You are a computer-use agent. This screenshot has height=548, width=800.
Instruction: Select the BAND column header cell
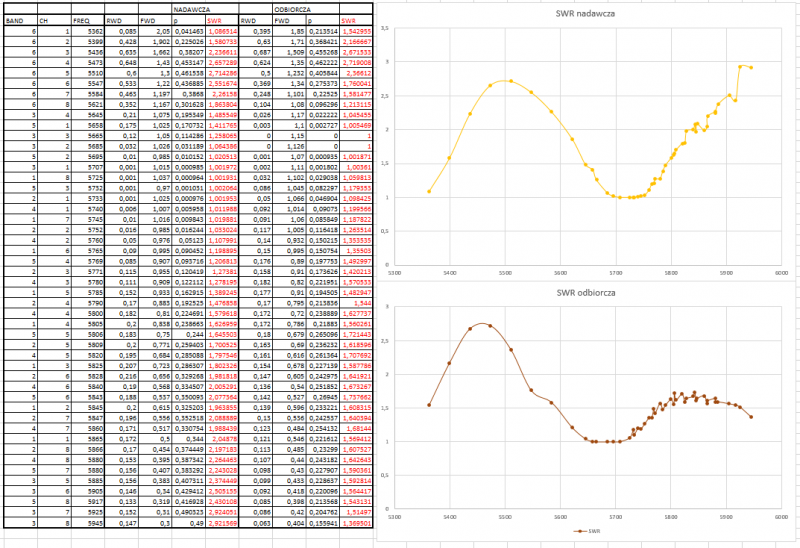pyautogui.click(x=14, y=19)
